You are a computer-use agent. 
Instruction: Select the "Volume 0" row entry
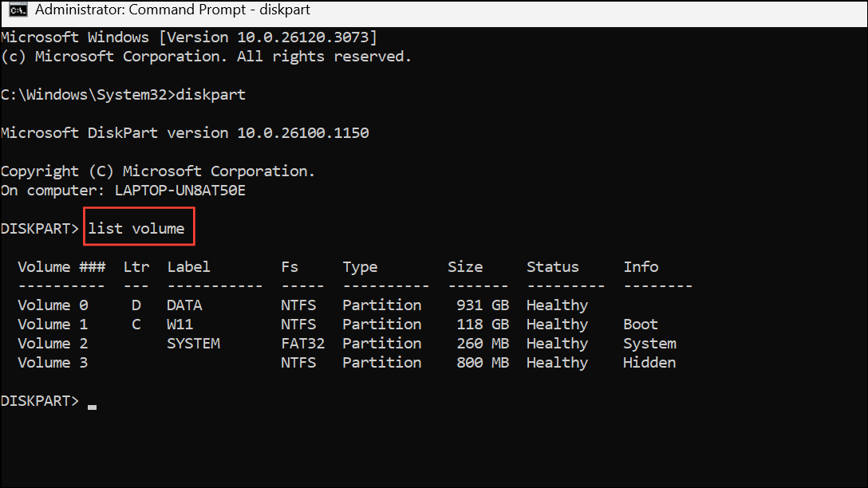(x=53, y=305)
